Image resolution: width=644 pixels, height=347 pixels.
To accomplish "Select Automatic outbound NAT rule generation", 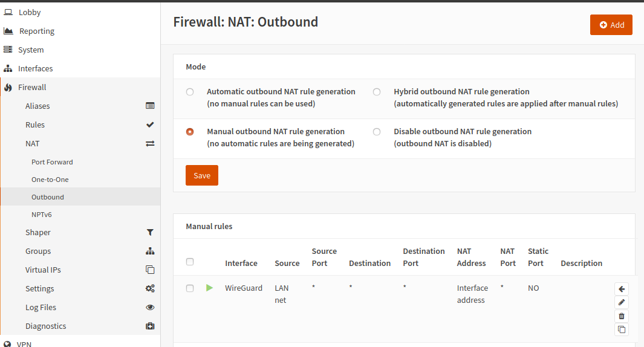I will pyautogui.click(x=190, y=91).
